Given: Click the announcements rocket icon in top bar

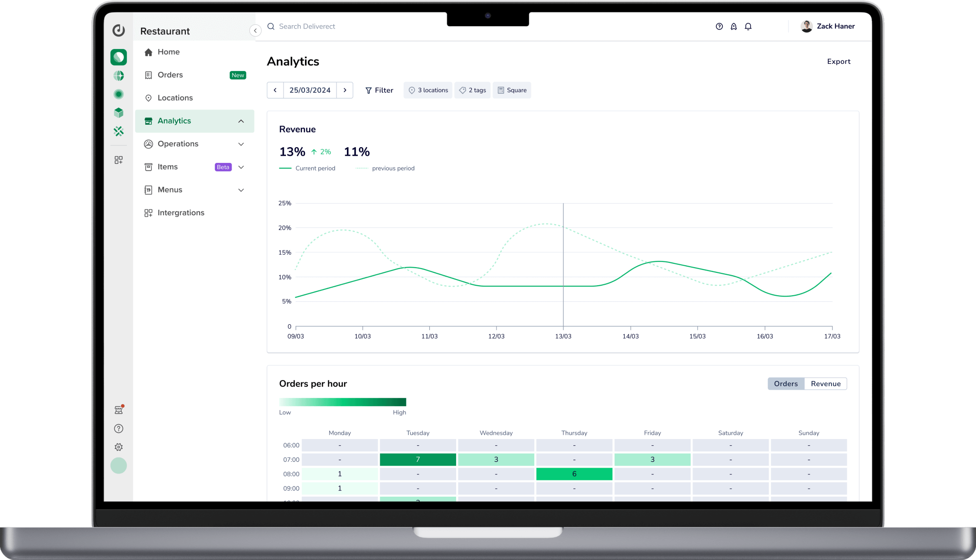Looking at the screenshot, I should click(x=733, y=26).
